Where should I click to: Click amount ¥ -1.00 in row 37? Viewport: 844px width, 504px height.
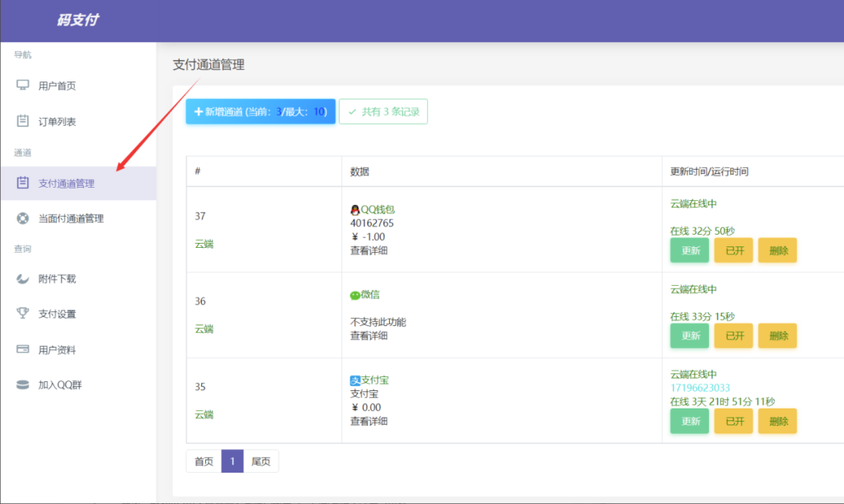coord(368,236)
